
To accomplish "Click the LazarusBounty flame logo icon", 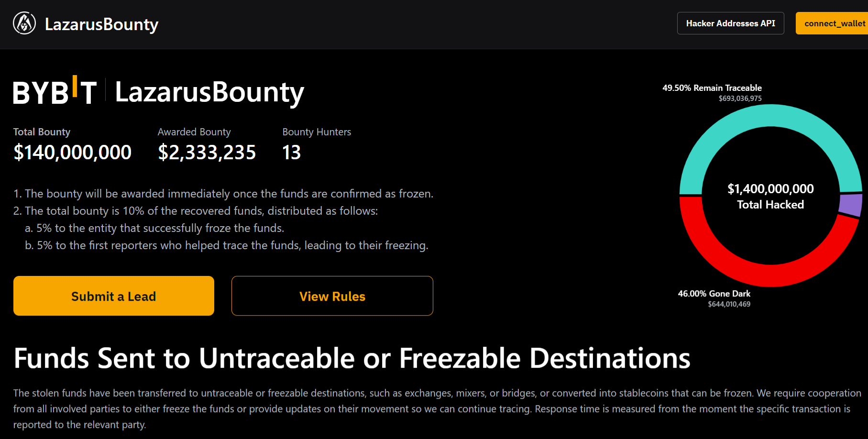I will (x=24, y=23).
